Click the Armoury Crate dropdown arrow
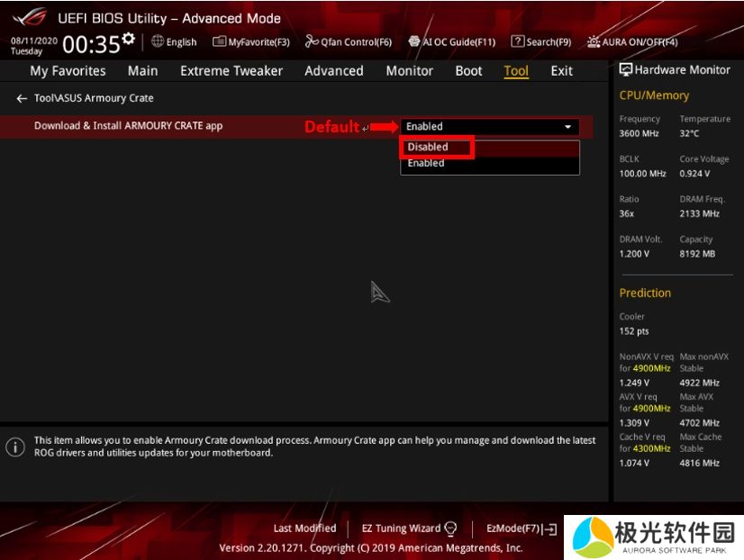Viewport: 744px width, 560px height. coord(567,127)
